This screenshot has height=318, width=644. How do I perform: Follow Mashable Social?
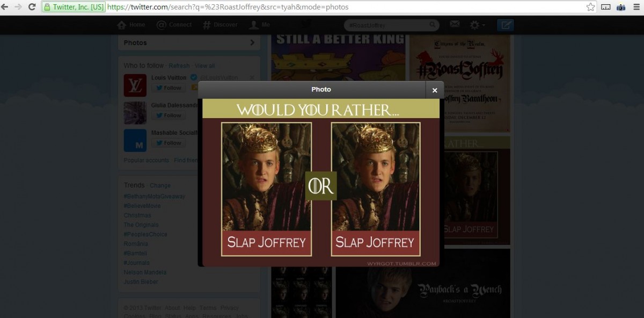click(x=169, y=143)
